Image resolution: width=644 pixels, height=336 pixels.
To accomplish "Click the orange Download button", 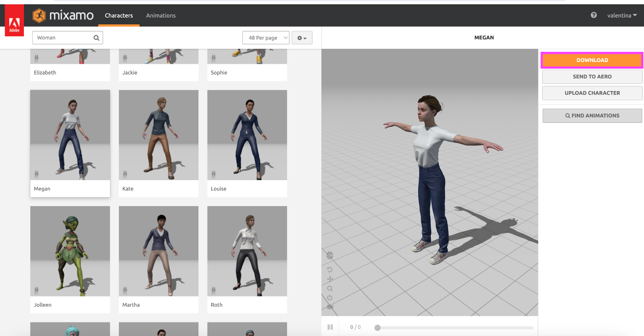I will click(592, 60).
